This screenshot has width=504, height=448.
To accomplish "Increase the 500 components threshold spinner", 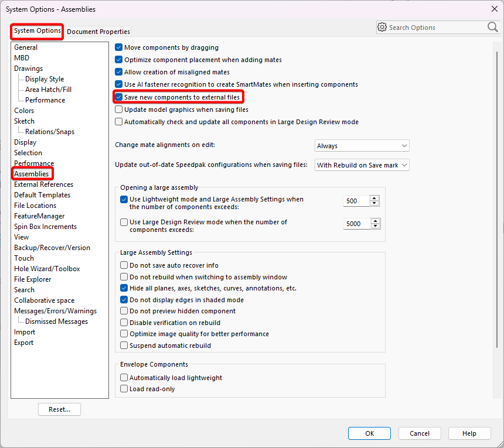I will tap(374, 198).
